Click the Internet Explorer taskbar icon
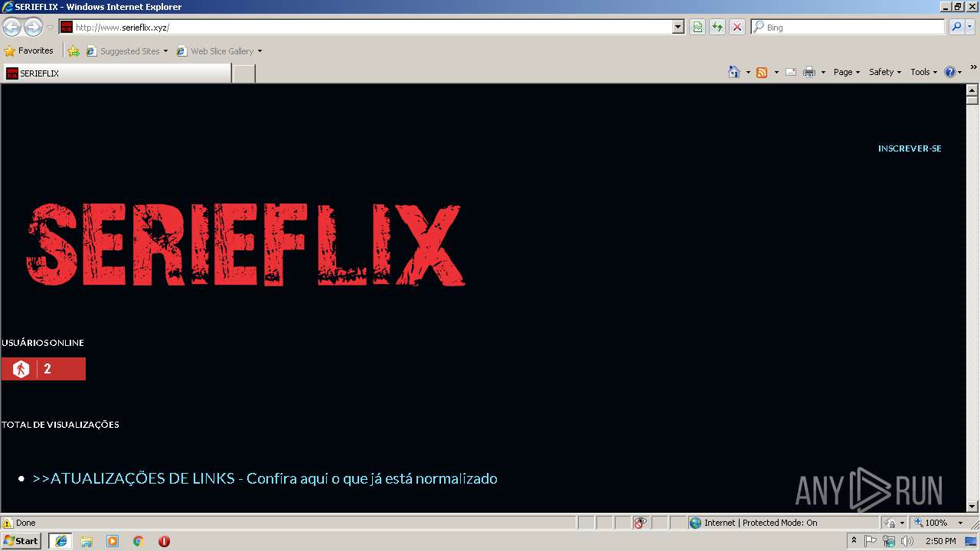Viewport: 980px width, 551px height. pos(60,541)
